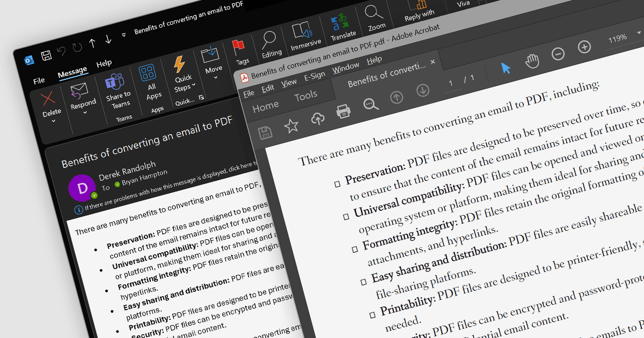
Task: Expand the Respond dropdown arrow
Action: pos(85,113)
